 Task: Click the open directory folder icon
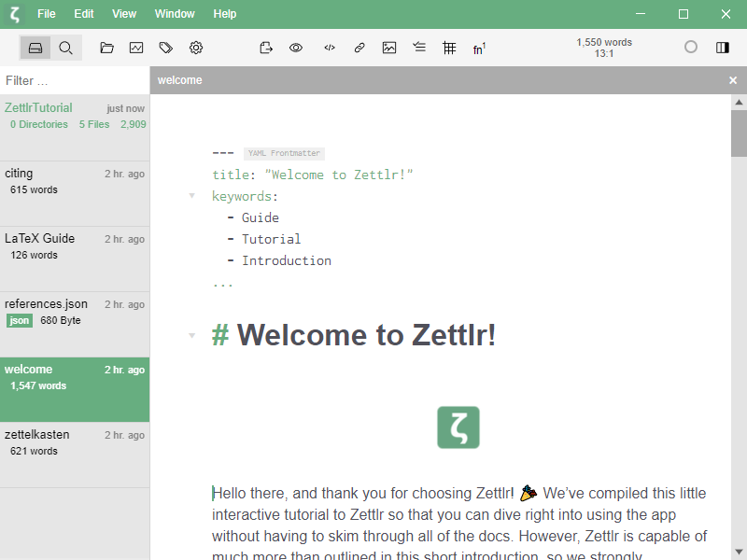tap(106, 48)
